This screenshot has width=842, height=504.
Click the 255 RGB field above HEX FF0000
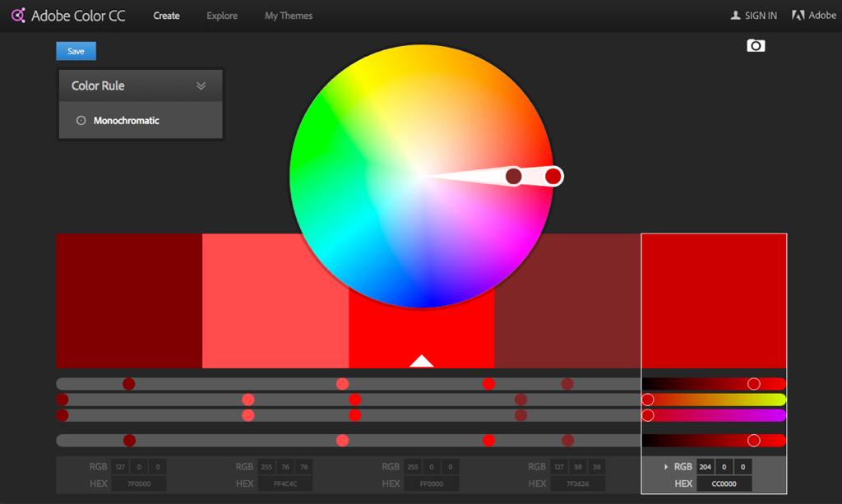pos(413,467)
